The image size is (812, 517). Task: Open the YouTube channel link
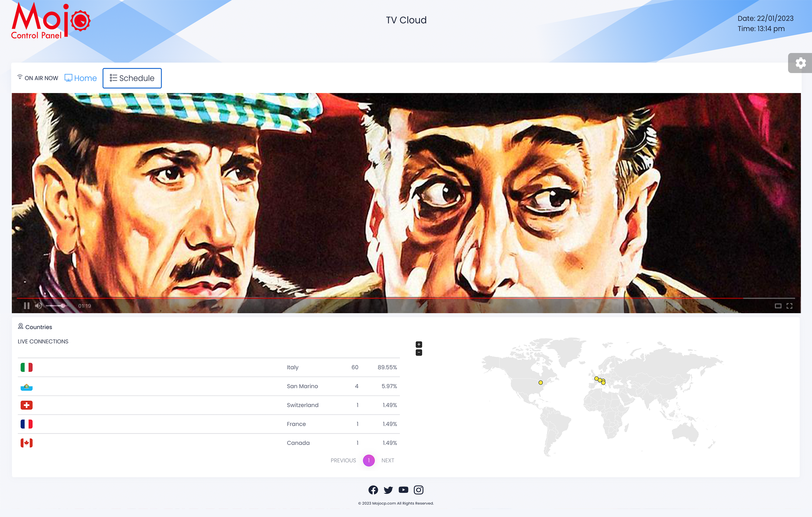point(403,490)
